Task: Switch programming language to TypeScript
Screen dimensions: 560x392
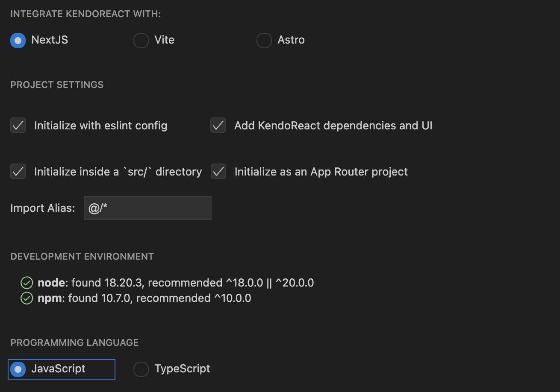Action: (x=141, y=369)
